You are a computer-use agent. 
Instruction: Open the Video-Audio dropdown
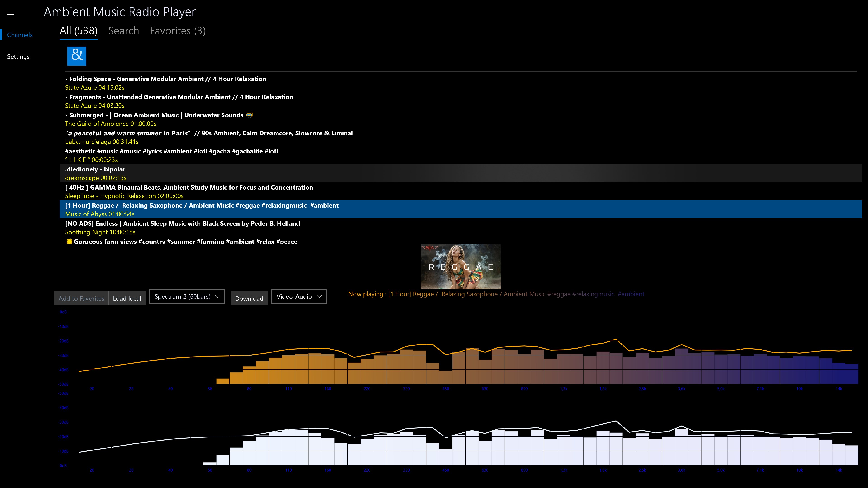point(299,296)
